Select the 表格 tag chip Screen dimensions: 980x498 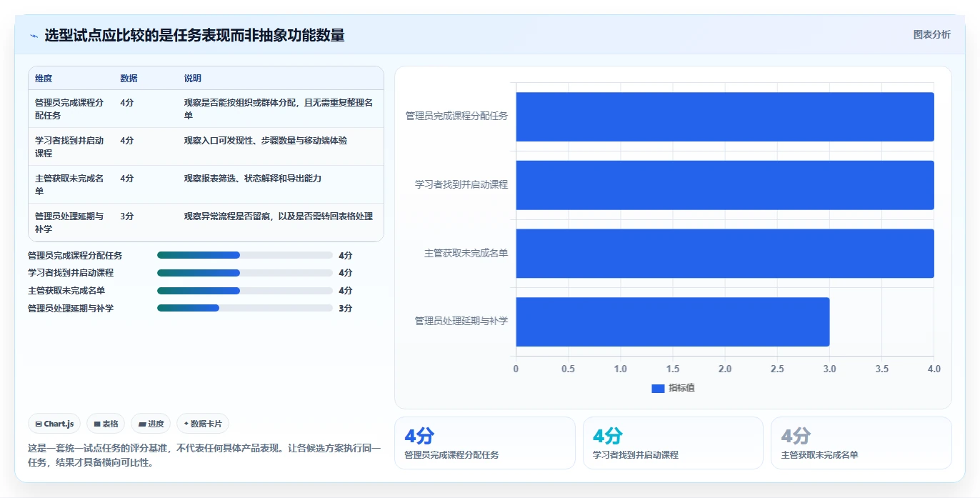pos(106,424)
